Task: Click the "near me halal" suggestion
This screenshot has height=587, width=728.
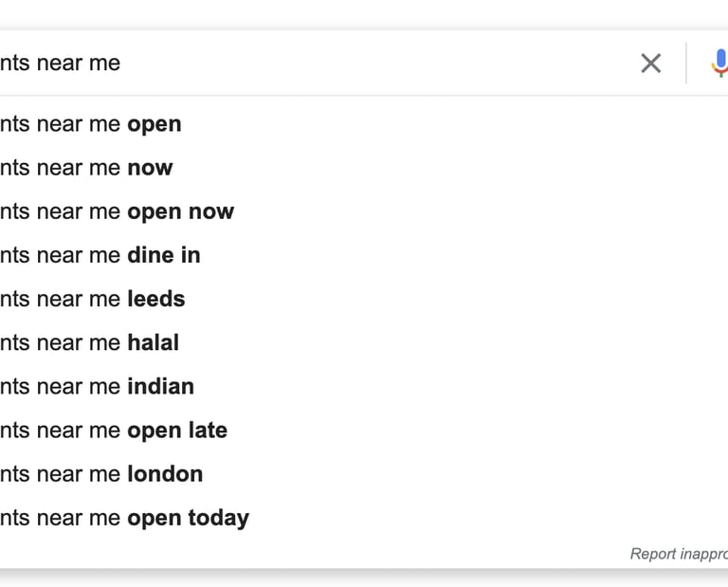Action: click(90, 342)
